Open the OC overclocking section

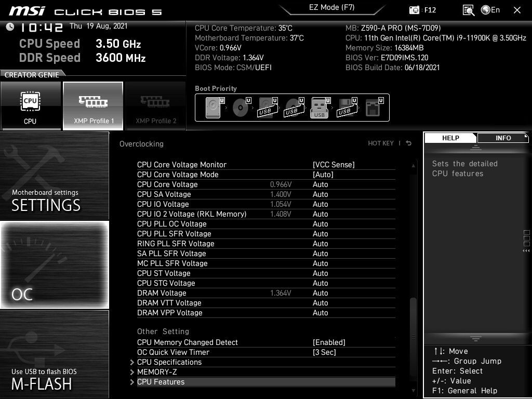click(x=55, y=265)
